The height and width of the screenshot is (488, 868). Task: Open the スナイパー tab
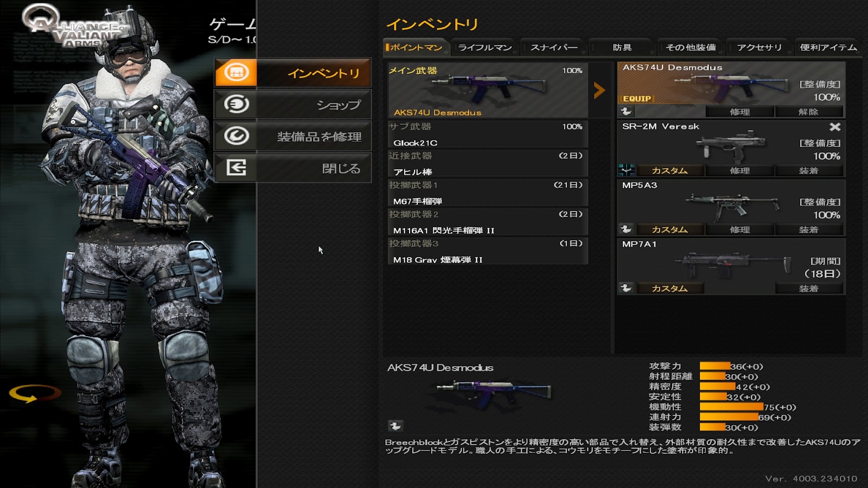point(553,47)
